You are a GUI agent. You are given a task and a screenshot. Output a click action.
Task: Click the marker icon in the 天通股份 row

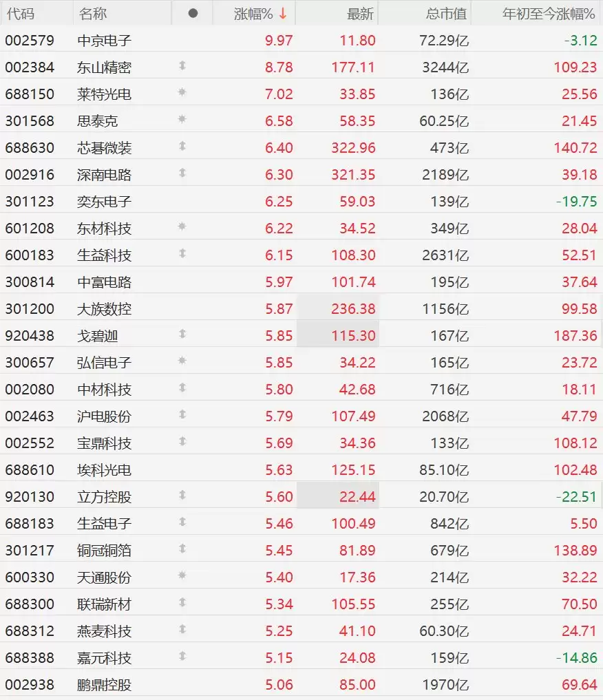[x=182, y=575]
